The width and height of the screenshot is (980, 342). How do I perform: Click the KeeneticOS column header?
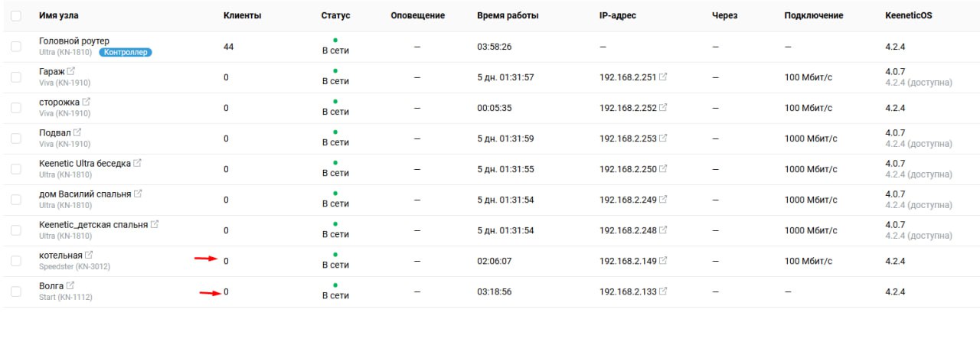coord(908,15)
